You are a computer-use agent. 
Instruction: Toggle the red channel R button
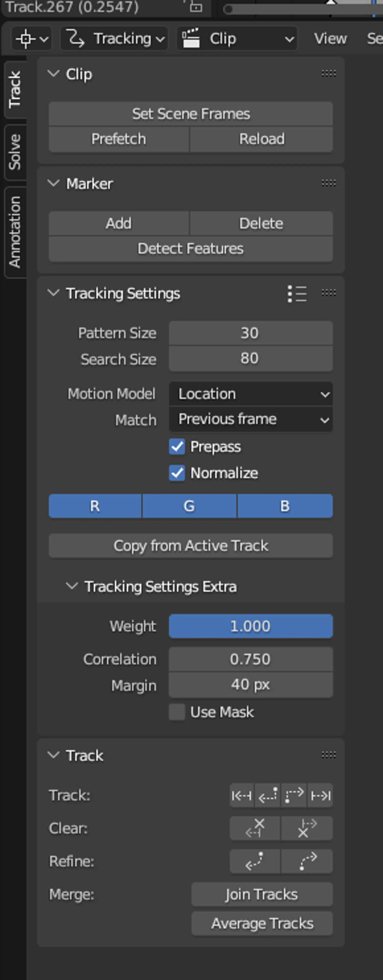point(95,506)
